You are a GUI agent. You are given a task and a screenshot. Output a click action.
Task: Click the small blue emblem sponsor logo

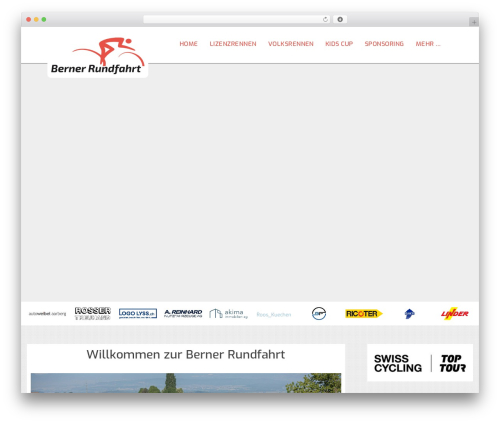pyautogui.click(x=409, y=314)
